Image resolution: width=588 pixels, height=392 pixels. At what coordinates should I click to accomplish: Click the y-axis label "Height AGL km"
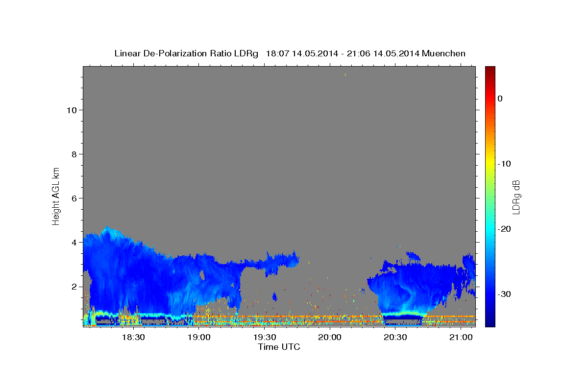[x=56, y=196]
